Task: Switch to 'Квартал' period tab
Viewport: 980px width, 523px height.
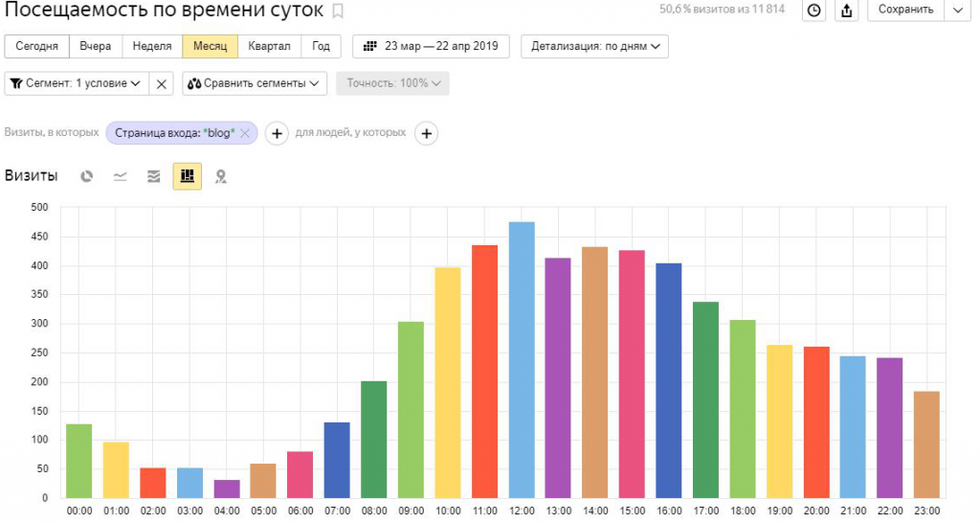Action: pos(269,46)
